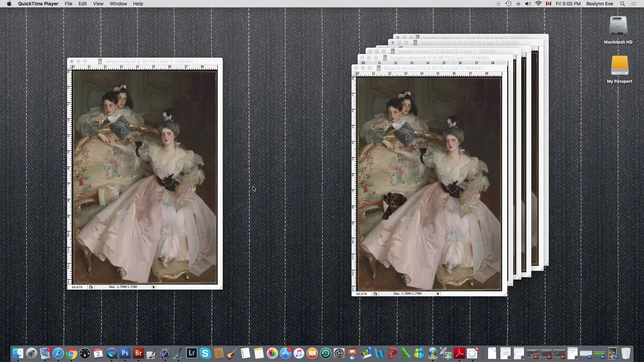Open the Trash in the dock
The image size is (644, 362).
point(626,353)
